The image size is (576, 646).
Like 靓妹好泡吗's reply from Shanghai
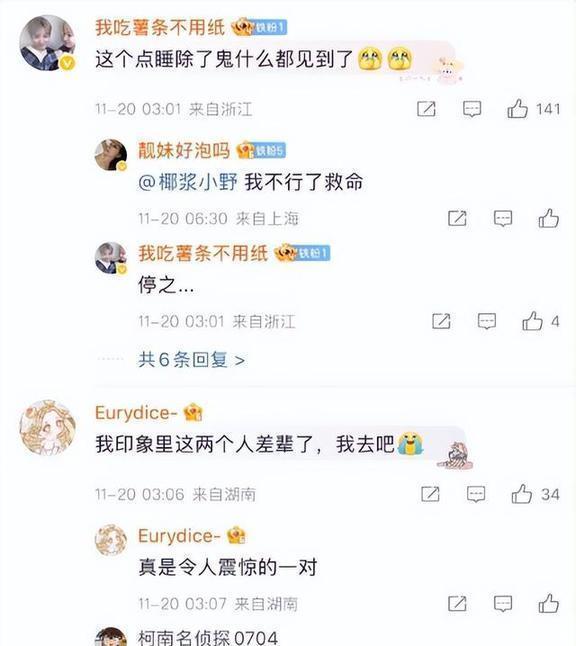[x=549, y=218]
